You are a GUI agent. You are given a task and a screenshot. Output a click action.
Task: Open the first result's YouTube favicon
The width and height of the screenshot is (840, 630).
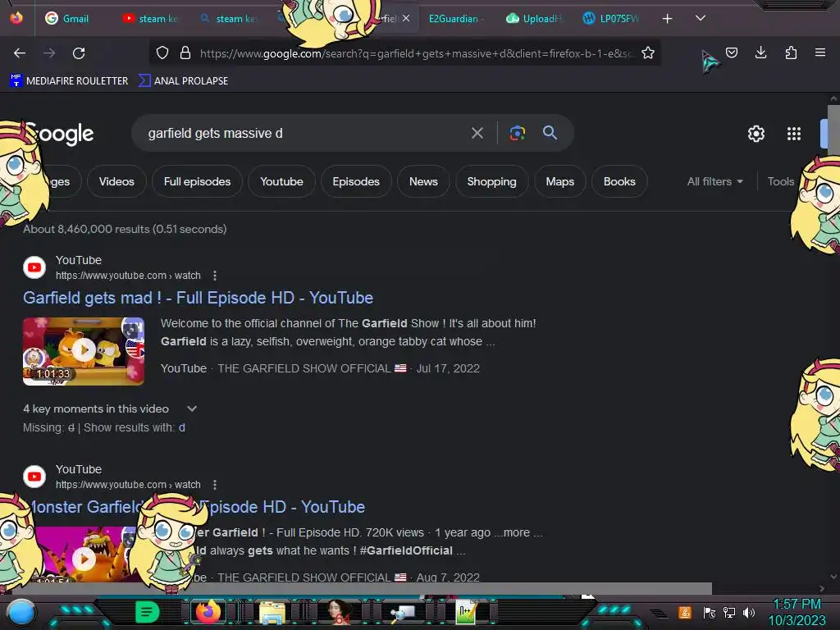34,267
